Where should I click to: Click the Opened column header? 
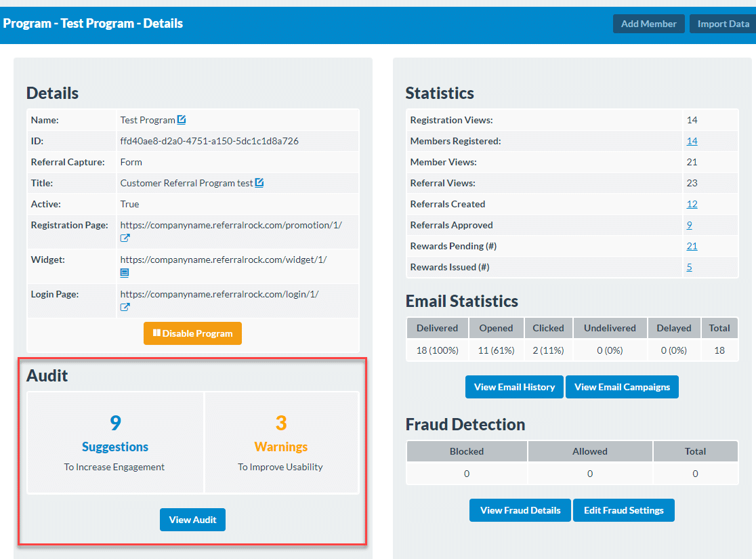click(x=496, y=328)
